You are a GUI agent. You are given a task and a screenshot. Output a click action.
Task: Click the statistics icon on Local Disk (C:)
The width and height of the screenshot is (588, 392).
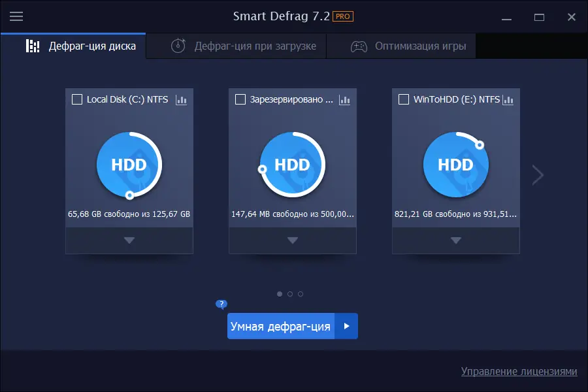tap(182, 99)
